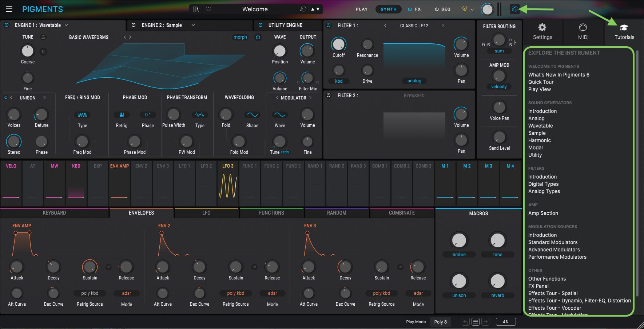Click the Wavefolding shape sine icon
The image size is (644, 329).
click(x=252, y=115)
